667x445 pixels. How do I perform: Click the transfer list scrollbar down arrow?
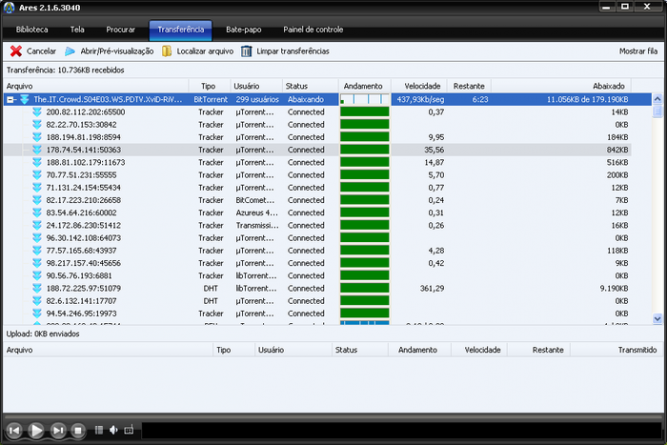658,318
